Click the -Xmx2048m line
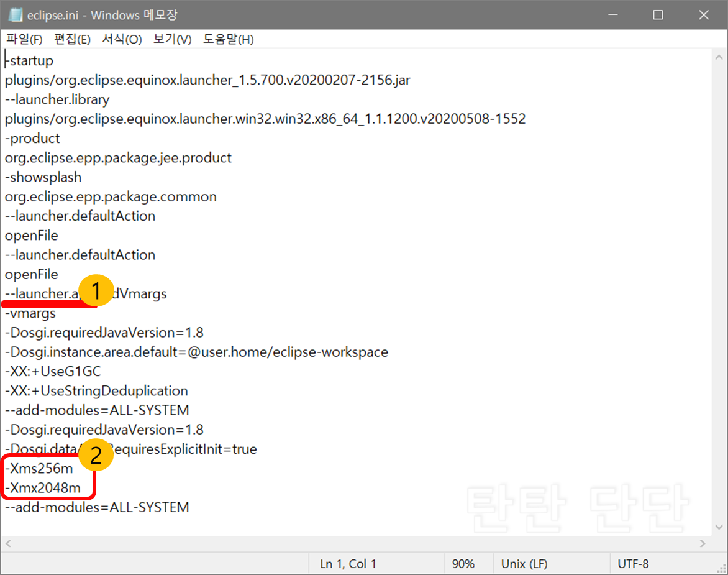The width and height of the screenshot is (728, 575). (x=43, y=488)
